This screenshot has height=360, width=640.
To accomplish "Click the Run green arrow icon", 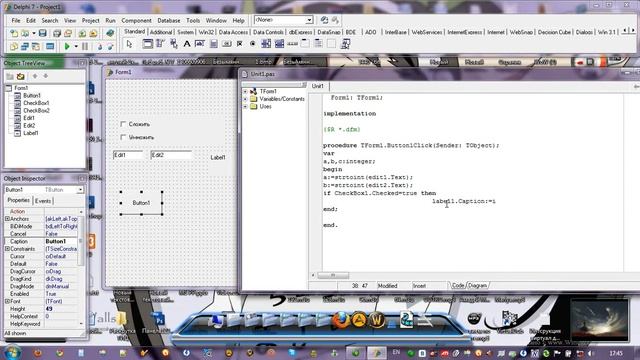I will [67, 47].
